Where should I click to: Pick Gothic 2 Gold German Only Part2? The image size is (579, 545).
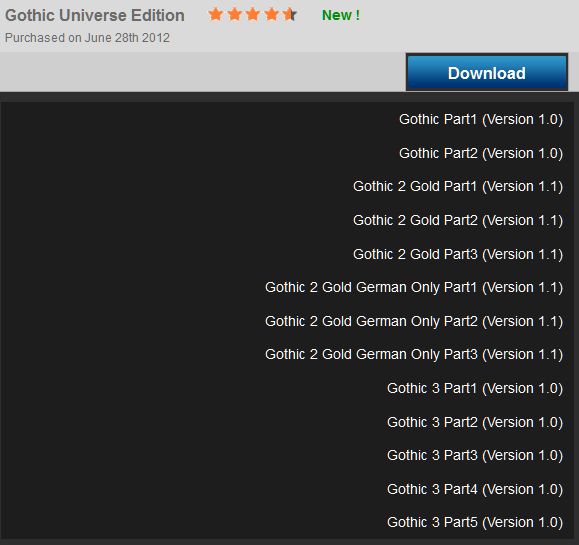[x=414, y=322]
